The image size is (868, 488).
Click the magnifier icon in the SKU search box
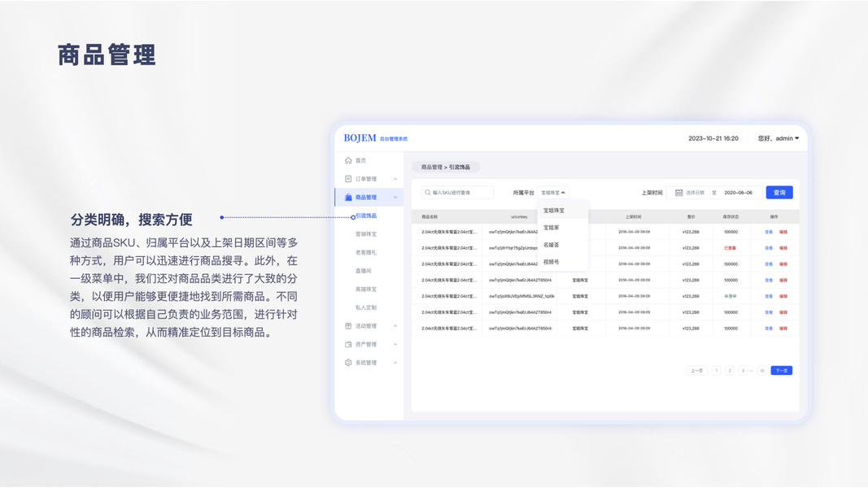coord(427,193)
